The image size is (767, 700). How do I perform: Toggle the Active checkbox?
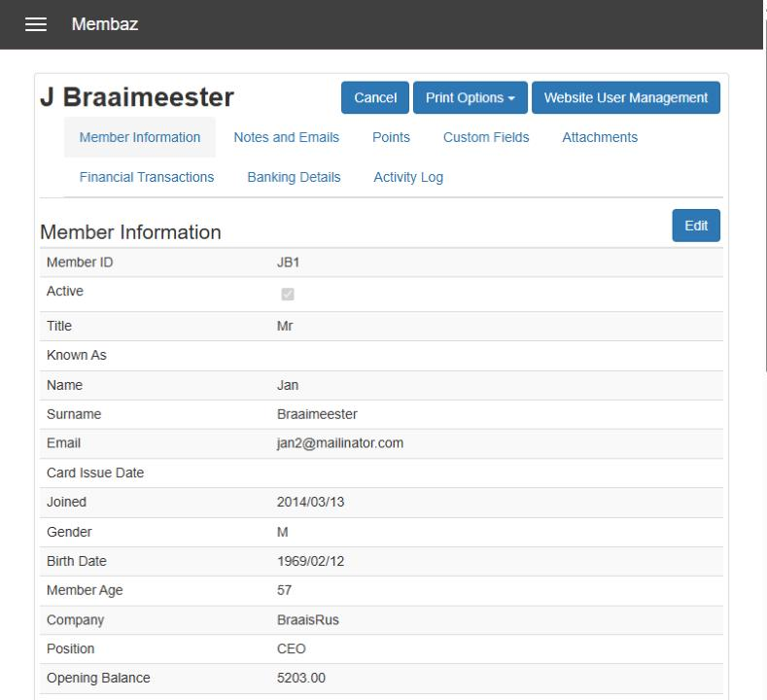click(288, 294)
